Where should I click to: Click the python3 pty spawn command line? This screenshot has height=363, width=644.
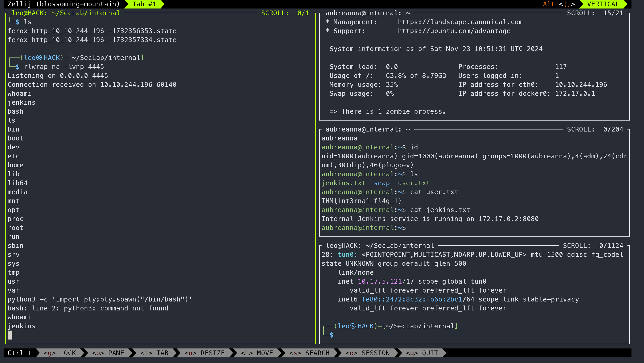100,299
